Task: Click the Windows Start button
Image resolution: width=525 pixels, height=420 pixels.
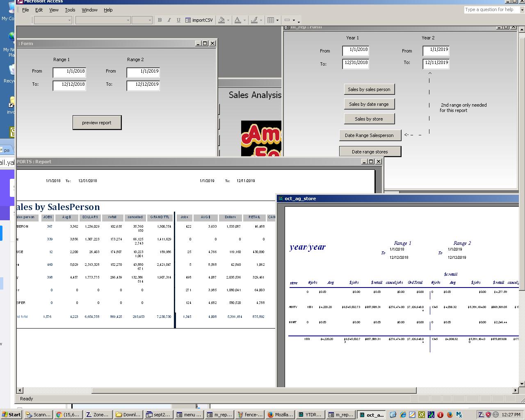Action: (x=11, y=415)
